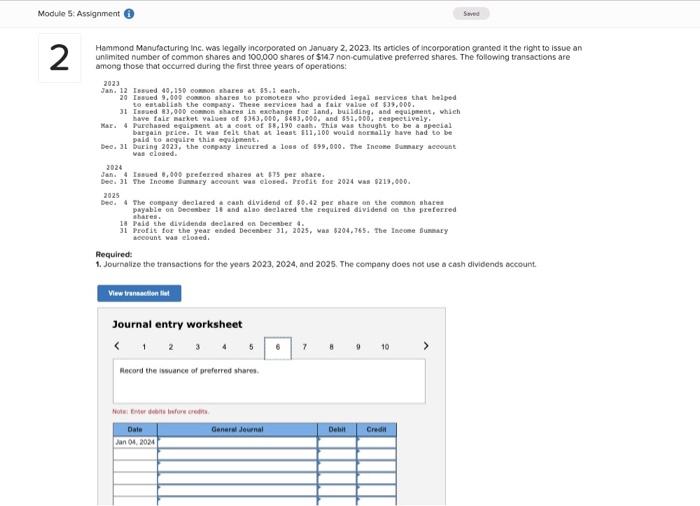Click the info icon beside Module 5: Assignment

click(x=129, y=14)
